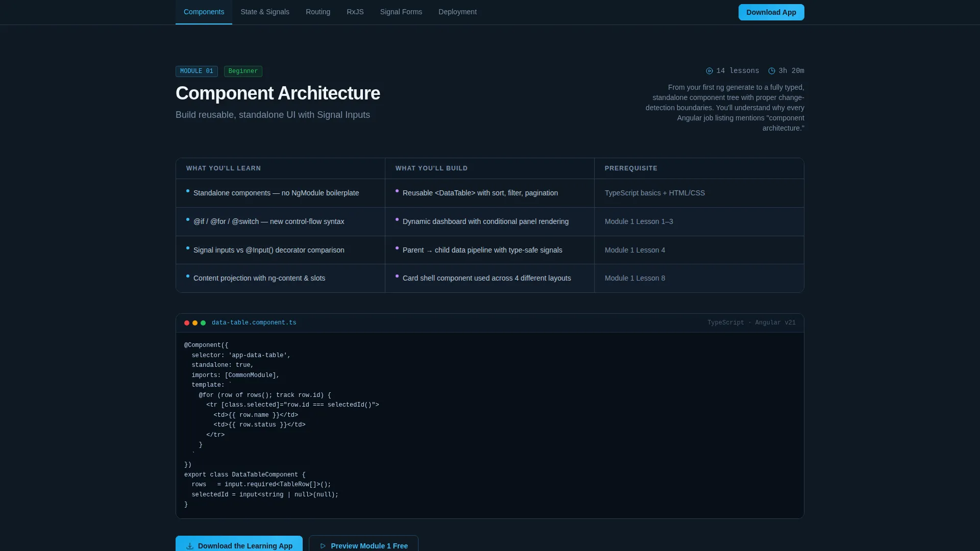This screenshot has width=980, height=551.
Task: Click the lessons play-circle icon
Action: coord(709,71)
